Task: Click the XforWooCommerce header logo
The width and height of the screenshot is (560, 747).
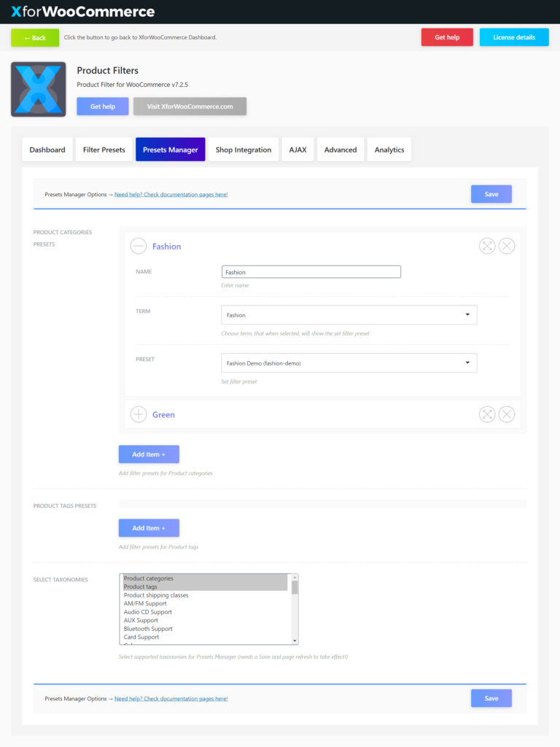Action: click(83, 12)
